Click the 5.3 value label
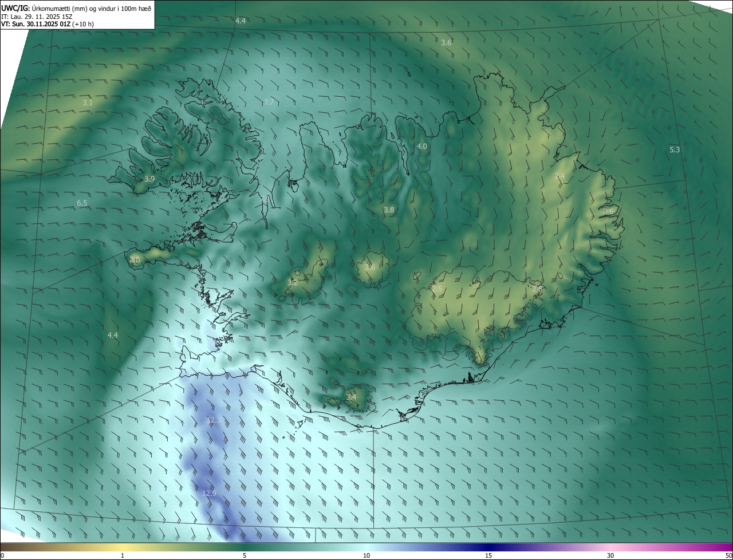This screenshot has height=560, width=733. 675,149
